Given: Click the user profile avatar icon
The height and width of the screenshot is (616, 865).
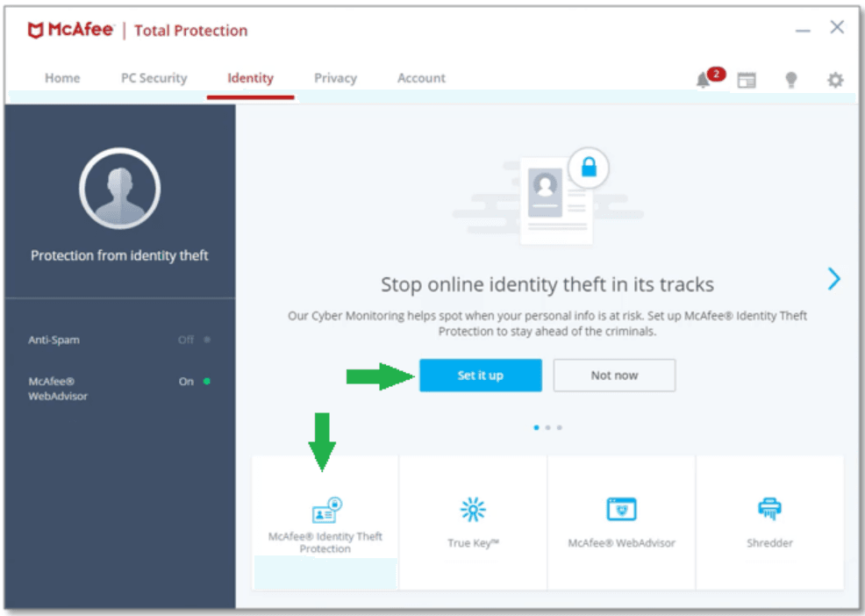Looking at the screenshot, I should 119,188.
